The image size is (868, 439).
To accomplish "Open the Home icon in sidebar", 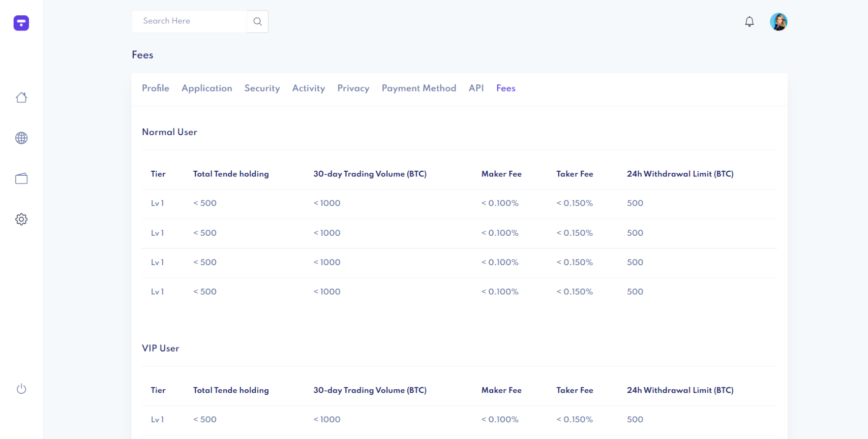I will (21, 98).
